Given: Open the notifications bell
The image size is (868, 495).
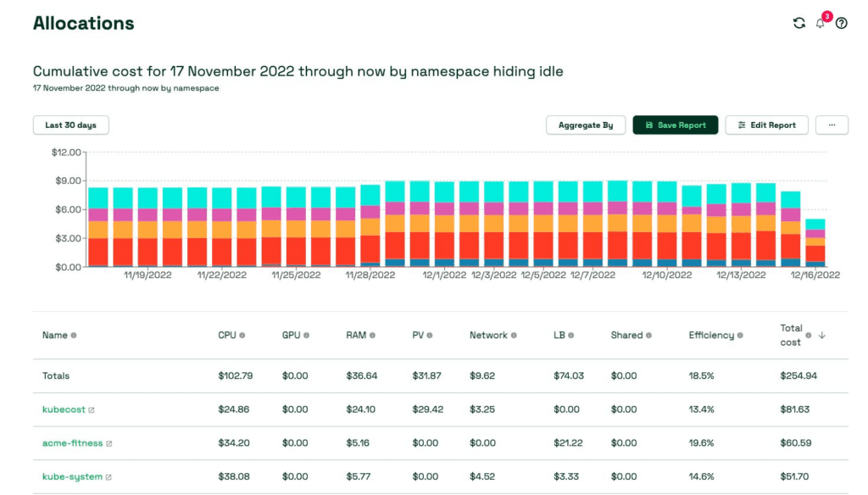Looking at the screenshot, I should pyautogui.click(x=820, y=24).
